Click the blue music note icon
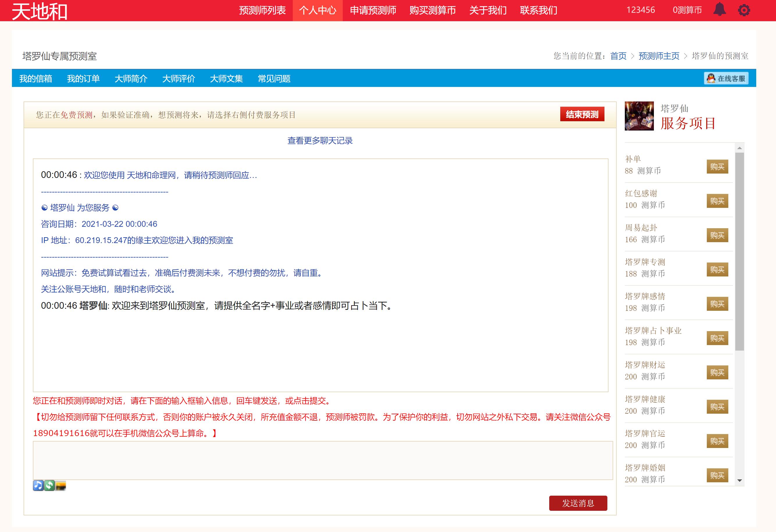The height and width of the screenshot is (532, 776). point(38,485)
